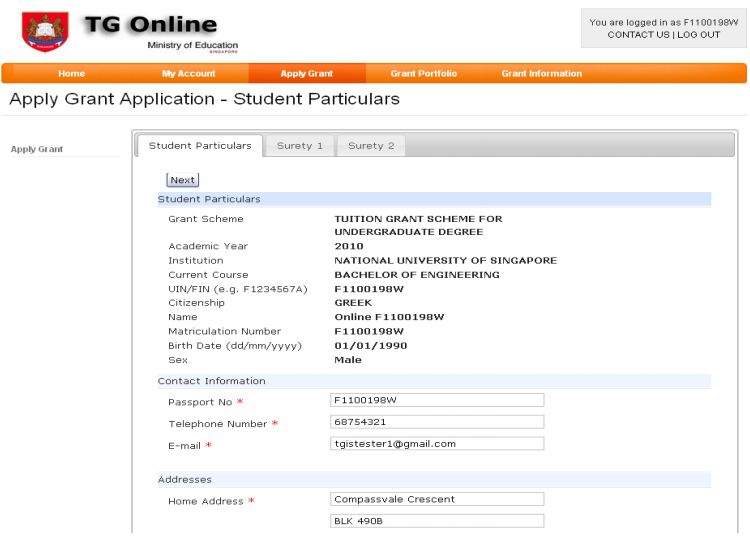Open the Grant Portfolio menu
This screenshot has width=750, height=541.
(x=423, y=74)
